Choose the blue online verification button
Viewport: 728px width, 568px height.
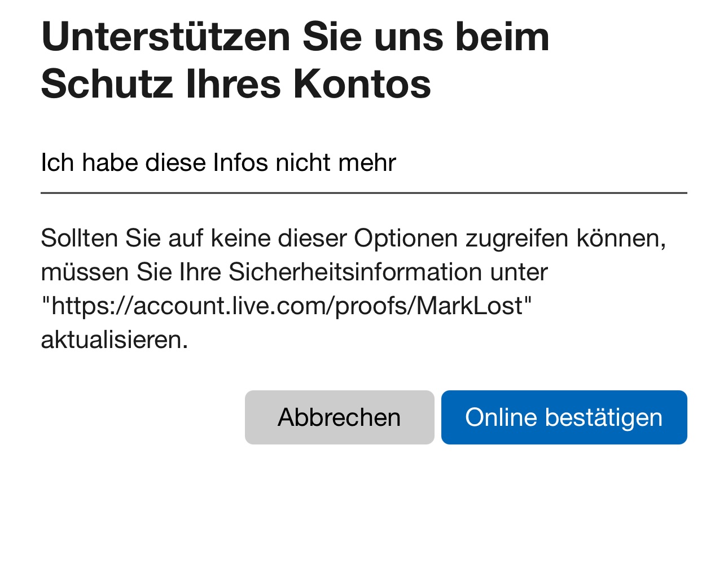coord(564,417)
